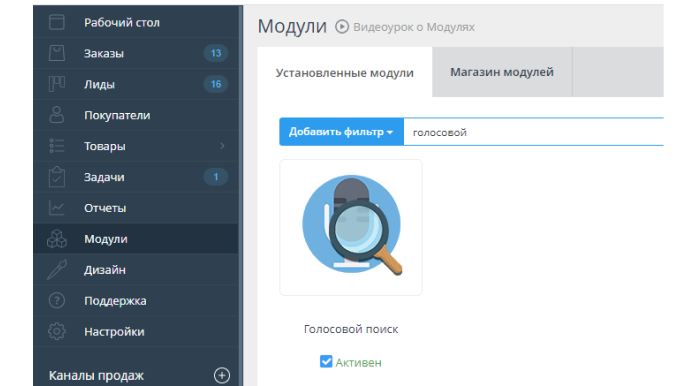Open Дизайн in the sidebar

tap(136, 269)
